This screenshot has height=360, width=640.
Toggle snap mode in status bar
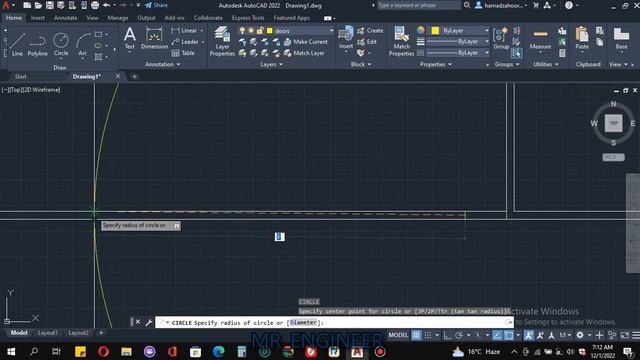[x=428, y=335]
